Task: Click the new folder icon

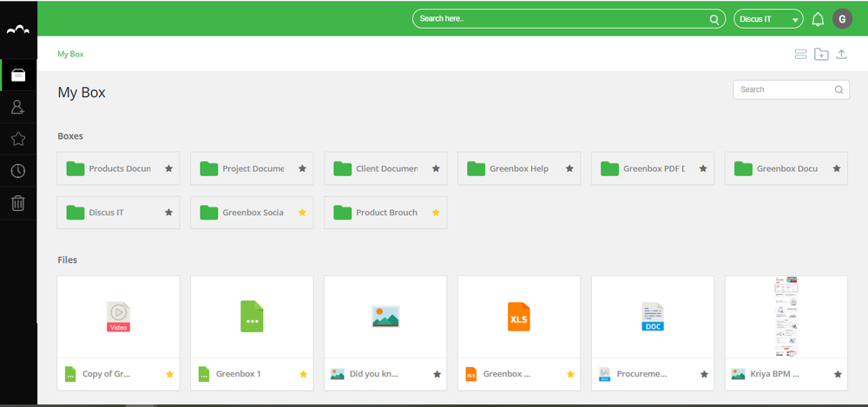Action: [x=821, y=55]
